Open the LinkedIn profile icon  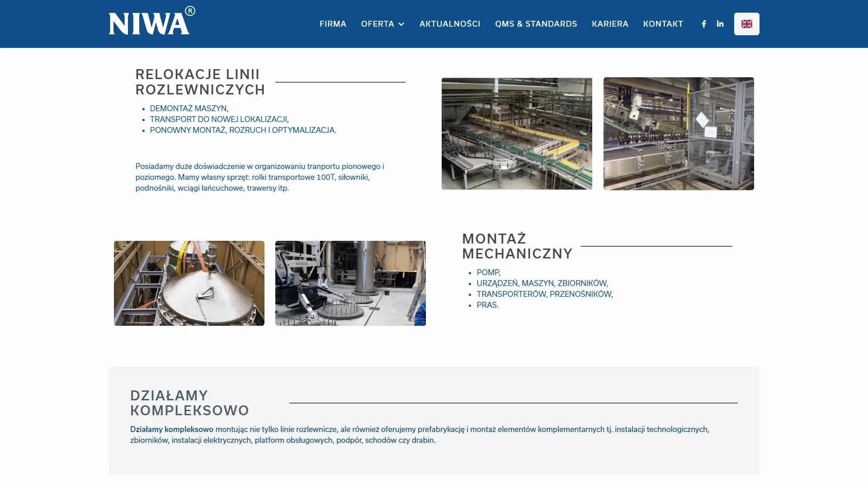(720, 24)
